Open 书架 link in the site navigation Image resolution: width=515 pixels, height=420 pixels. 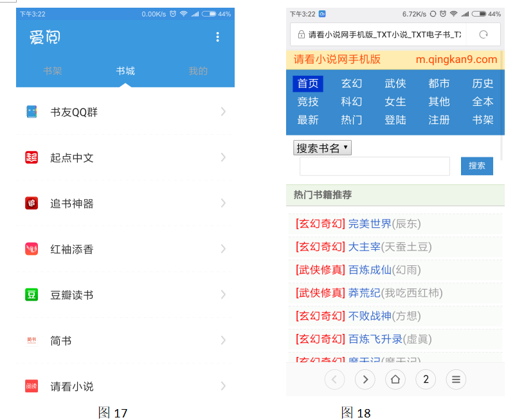pos(482,120)
